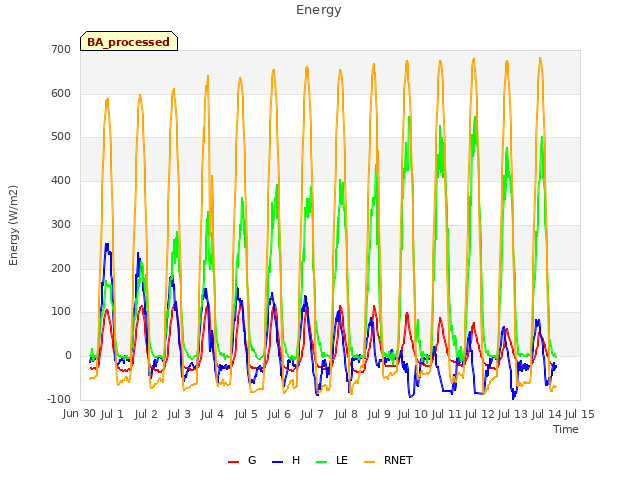The height and width of the screenshot is (480, 640).
Task: Click the Jul 3 x-axis tick label
Action: click(x=179, y=414)
